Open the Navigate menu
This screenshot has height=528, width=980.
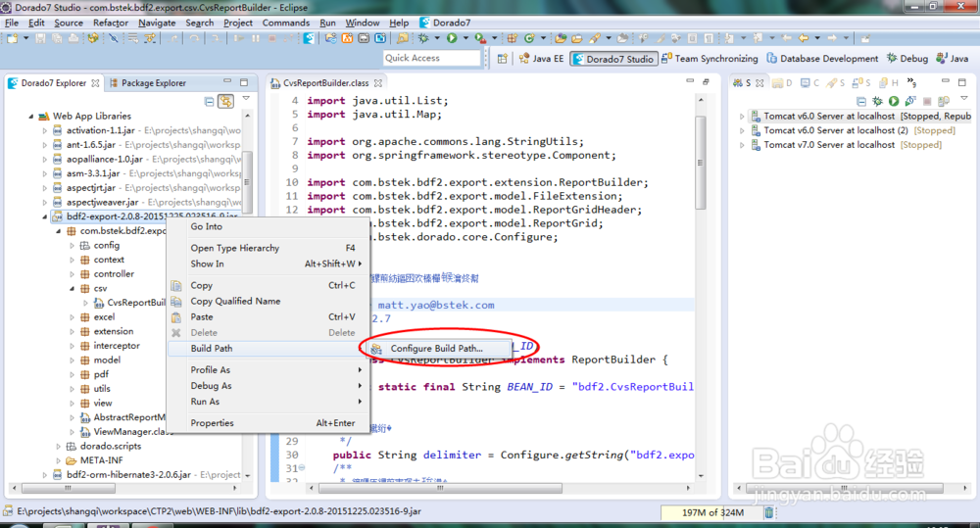click(x=157, y=23)
